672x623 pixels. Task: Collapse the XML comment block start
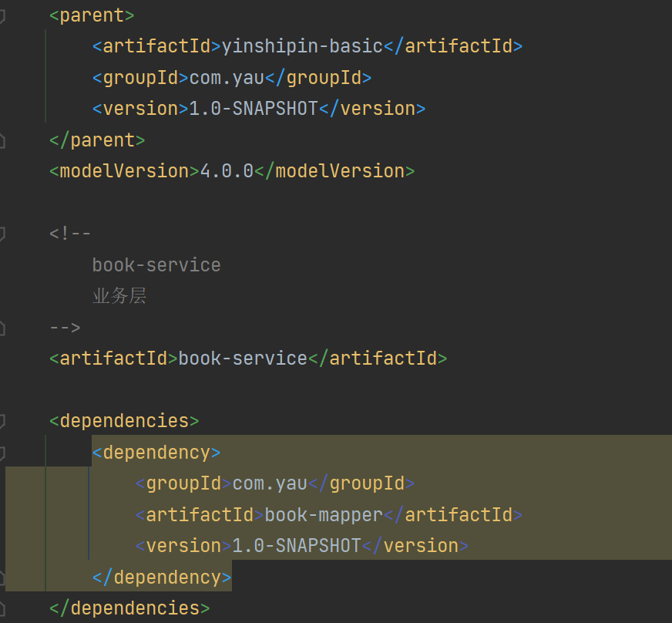tap(2, 234)
